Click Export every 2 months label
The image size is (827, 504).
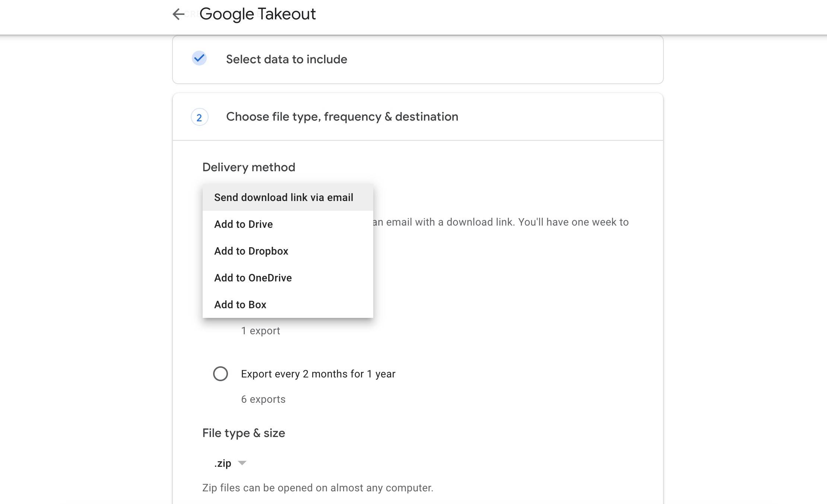tap(318, 374)
